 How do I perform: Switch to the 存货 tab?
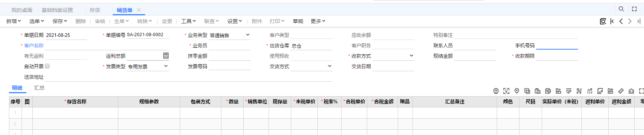point(95,10)
